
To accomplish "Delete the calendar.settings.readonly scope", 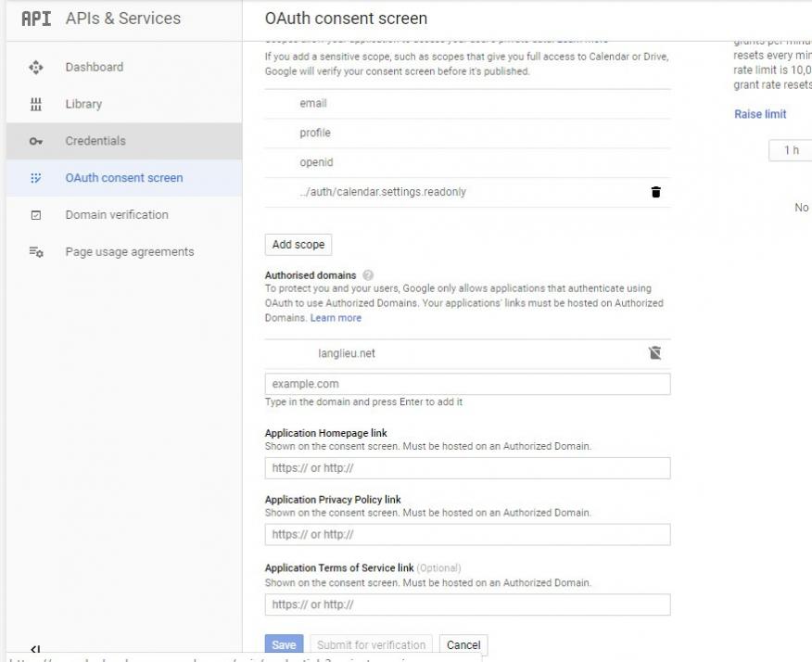I will tap(656, 192).
